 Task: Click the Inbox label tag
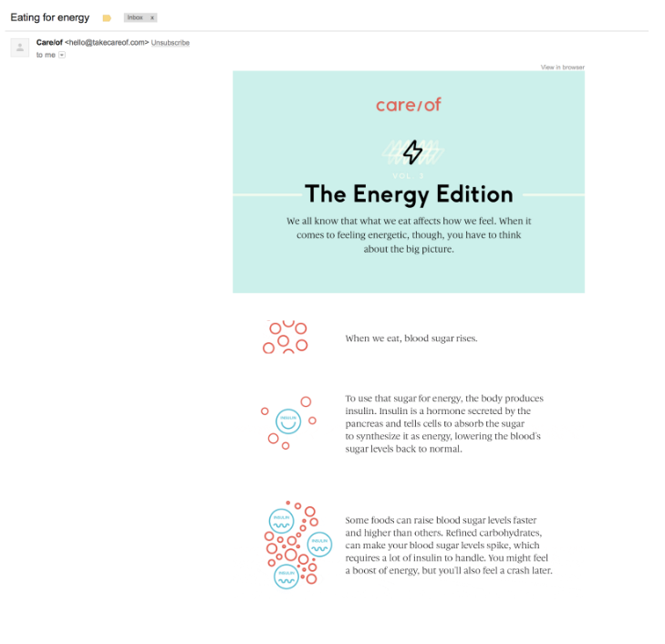pyautogui.click(x=135, y=18)
